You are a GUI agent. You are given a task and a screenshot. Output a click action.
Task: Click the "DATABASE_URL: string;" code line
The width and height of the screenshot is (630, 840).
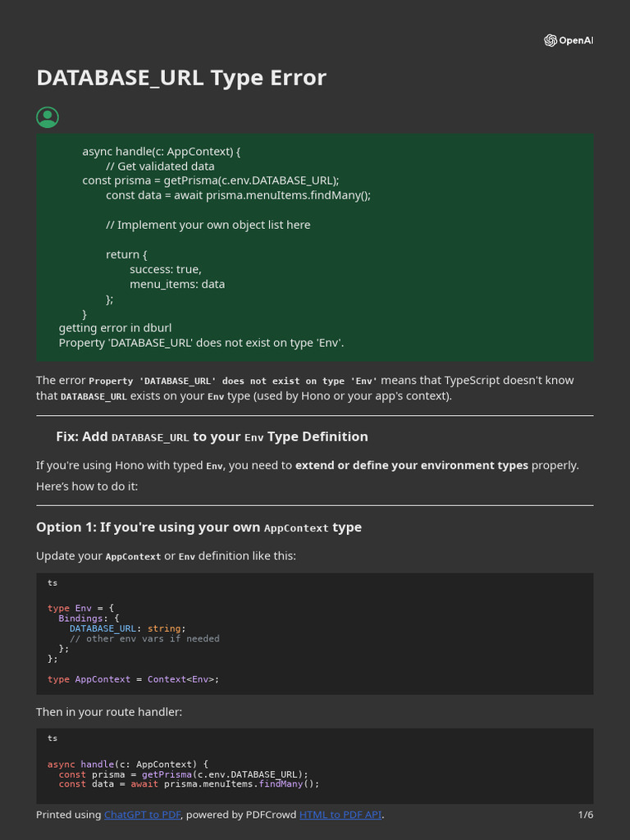click(x=127, y=628)
